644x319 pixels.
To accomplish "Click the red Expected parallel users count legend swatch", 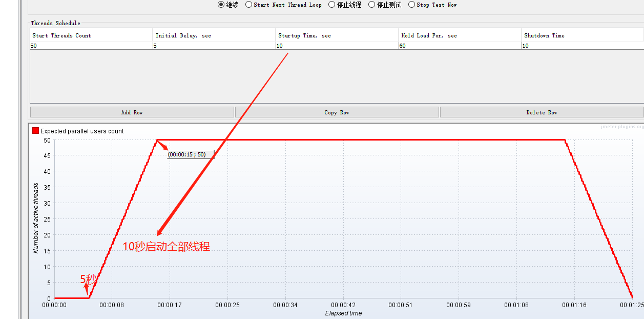I will point(35,131).
